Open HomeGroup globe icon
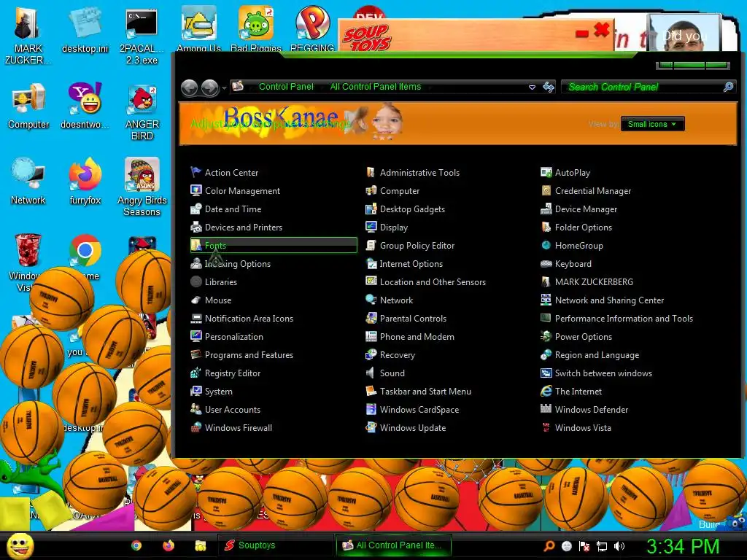Screen dimensions: 747x560 pyautogui.click(x=546, y=245)
